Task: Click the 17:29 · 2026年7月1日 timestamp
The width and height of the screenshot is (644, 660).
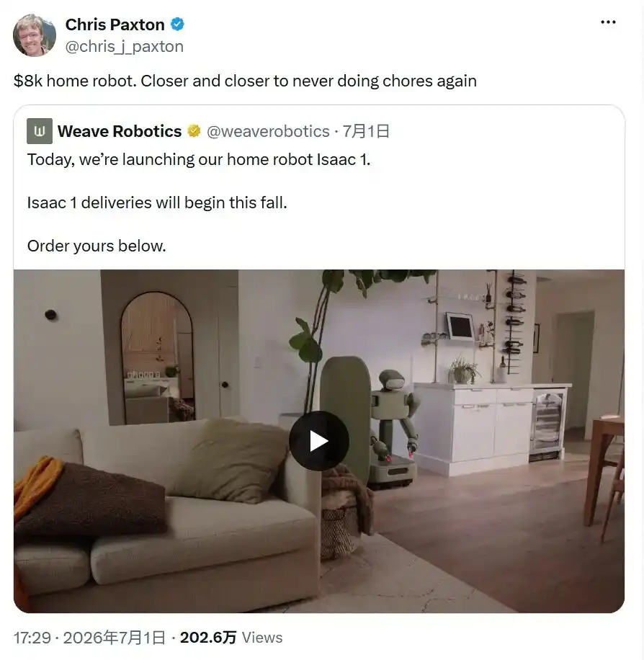Action: [89, 637]
